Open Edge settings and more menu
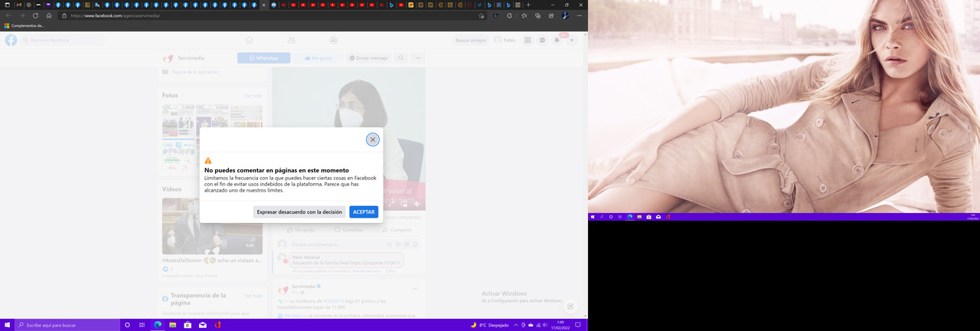Screen dimensions: 980x331 [580, 15]
